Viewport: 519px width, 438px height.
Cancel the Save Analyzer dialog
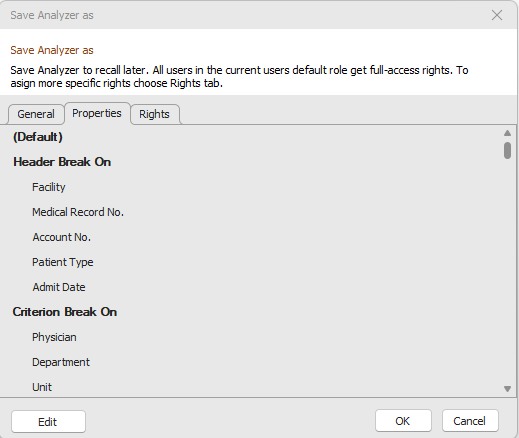pos(470,421)
